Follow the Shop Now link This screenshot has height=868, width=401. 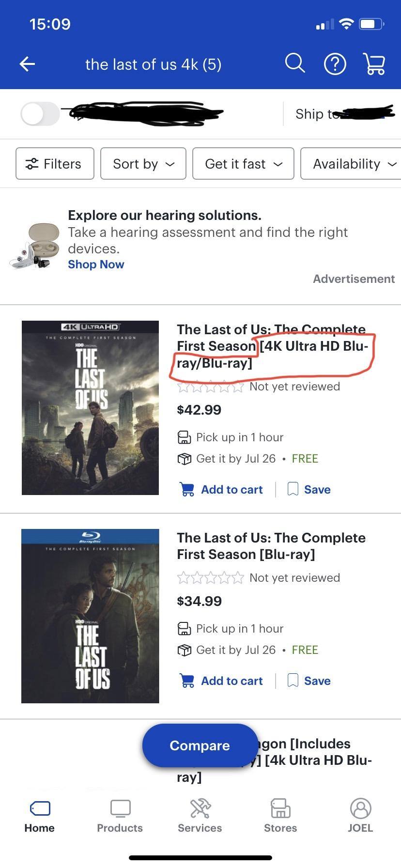click(96, 264)
